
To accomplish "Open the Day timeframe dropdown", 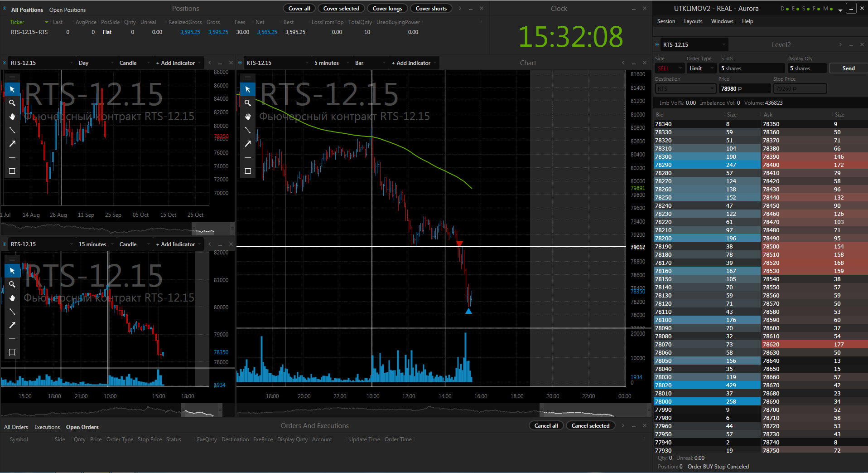I will point(96,63).
